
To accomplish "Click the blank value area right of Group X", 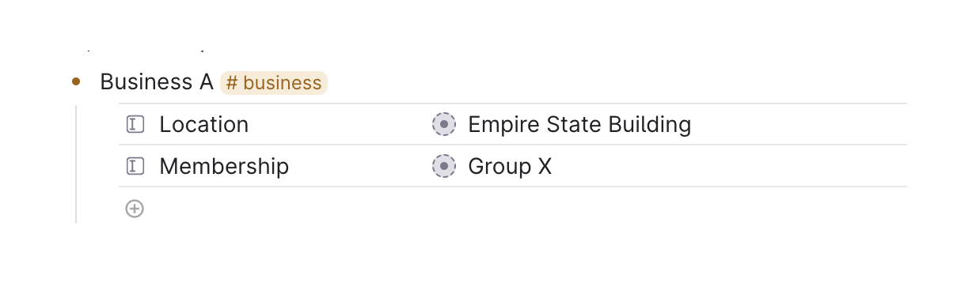I will (728, 166).
